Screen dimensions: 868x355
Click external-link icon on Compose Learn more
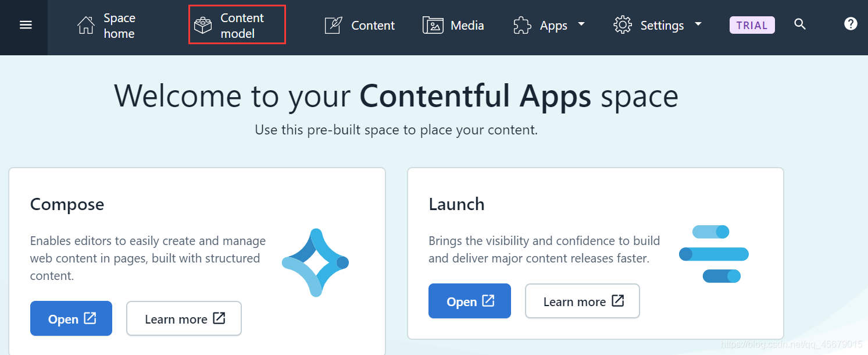tap(219, 318)
